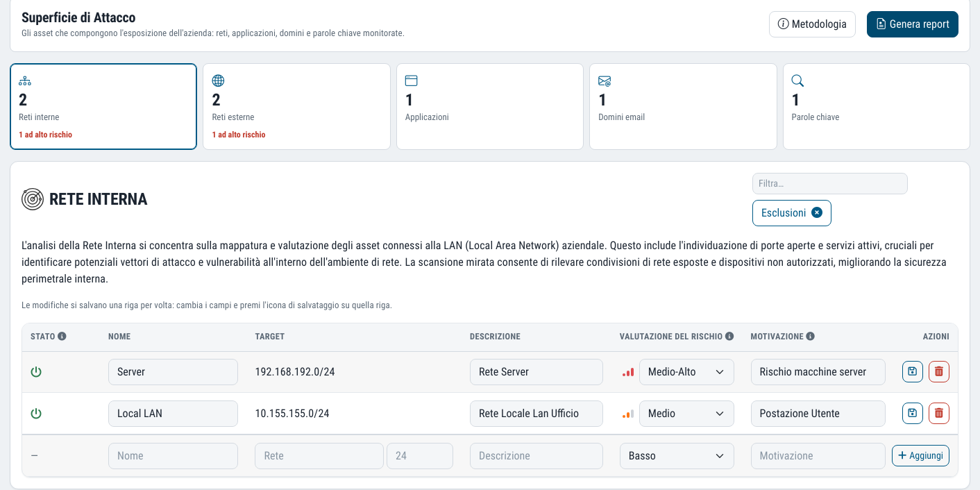This screenshot has width=980, height=490.
Task: Click the radar icon beside RETE INTERNA
Action: point(33,199)
